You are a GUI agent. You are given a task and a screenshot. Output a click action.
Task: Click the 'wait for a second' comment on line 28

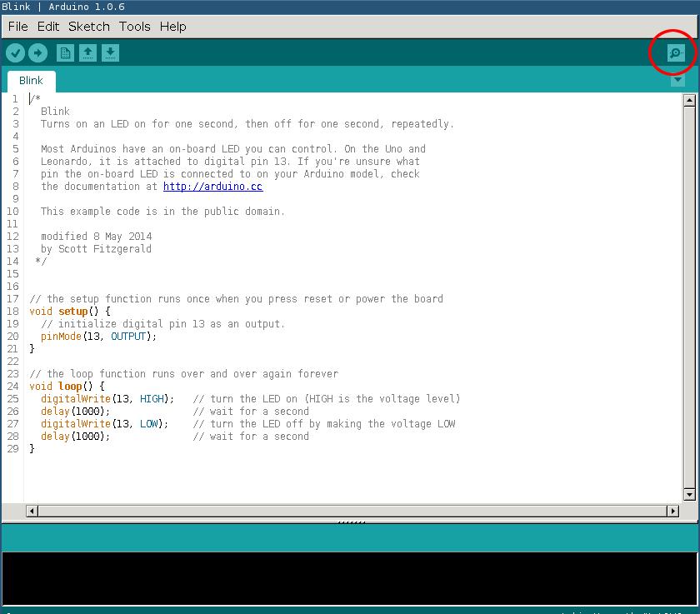(251, 437)
